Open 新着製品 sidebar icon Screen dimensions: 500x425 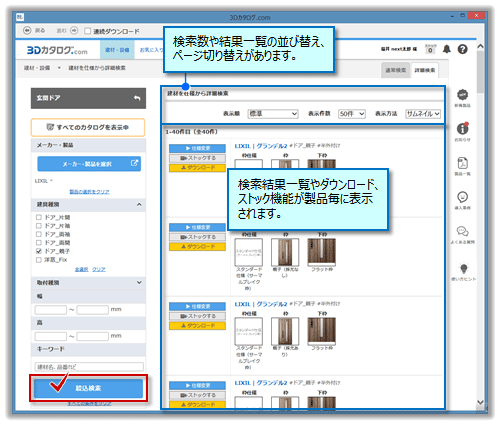[462, 95]
